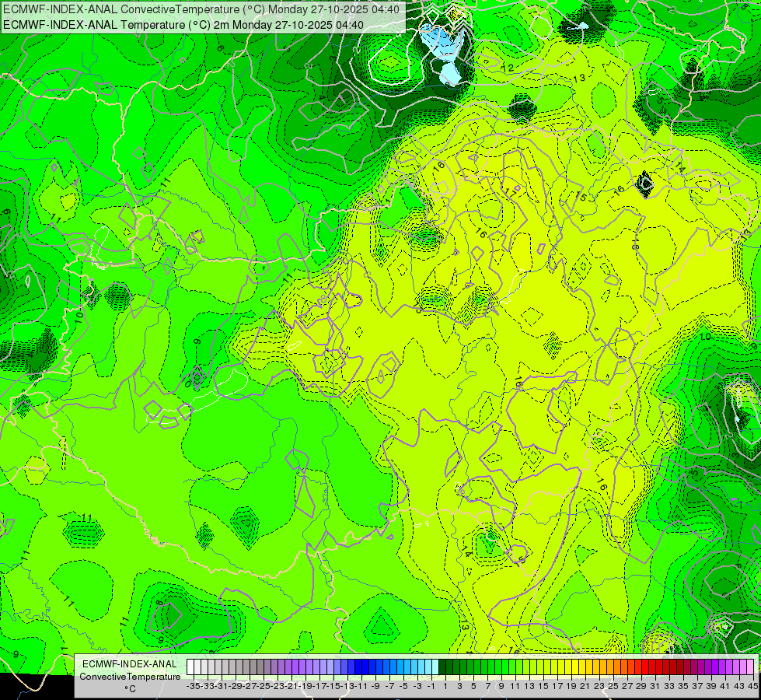Click the °C unit label in legend
This screenshot has width=761, height=700.
[130, 689]
